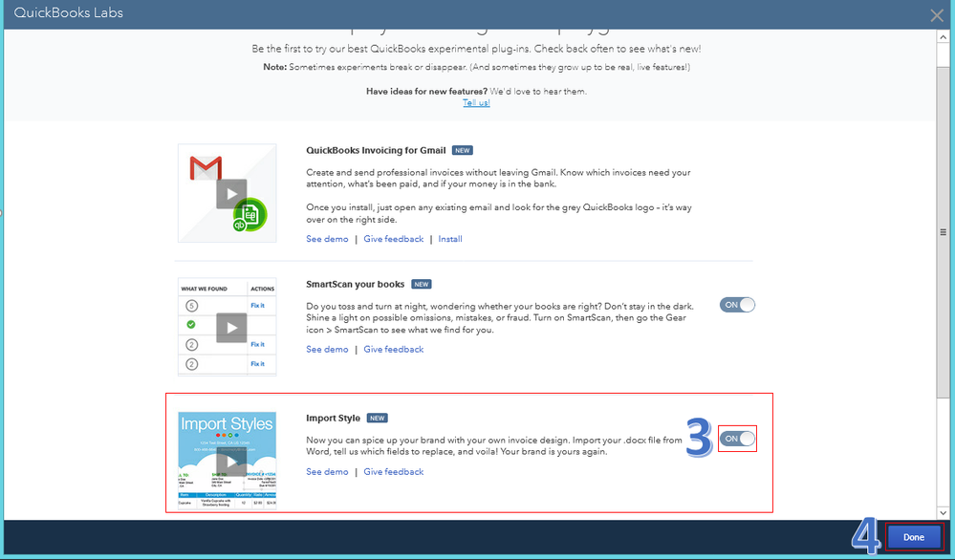Click the green checkmark in SmartScan thumbnail
Image resolution: width=955 pixels, height=560 pixels.
coord(191,324)
